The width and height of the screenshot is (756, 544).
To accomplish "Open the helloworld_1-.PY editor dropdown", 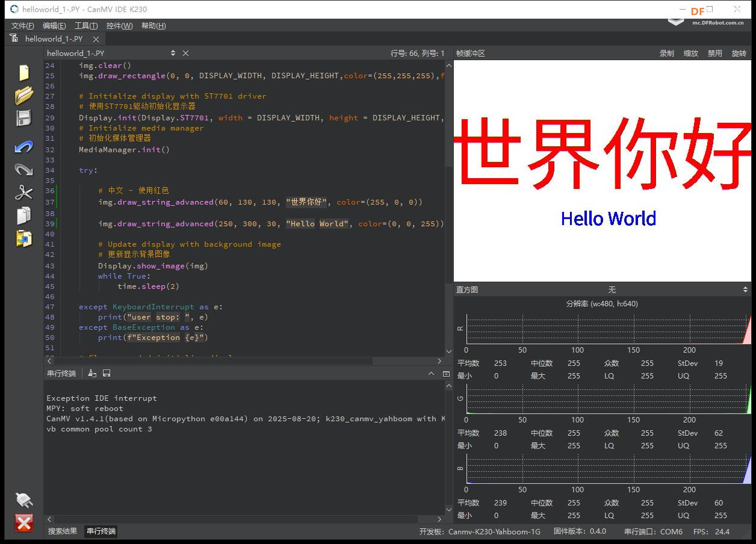I will [x=173, y=53].
